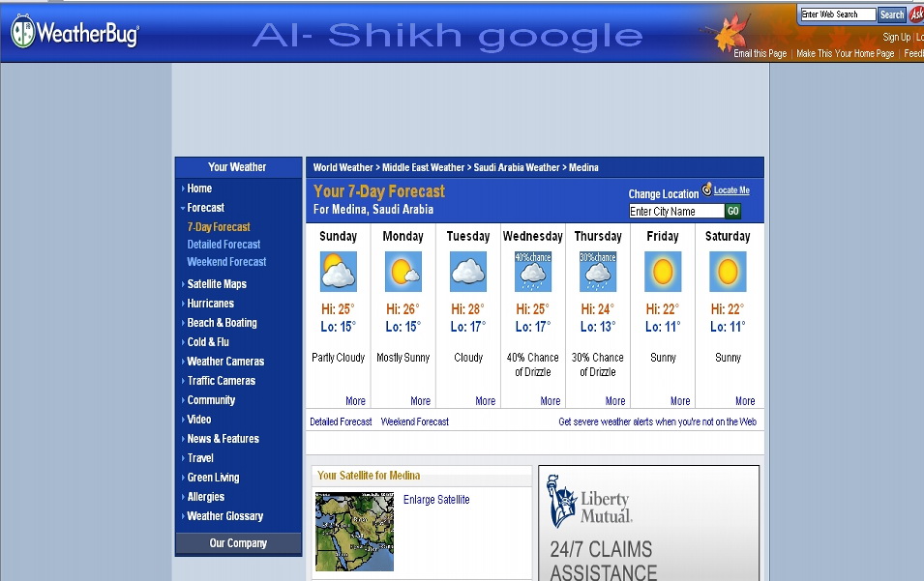The width and height of the screenshot is (924, 581).
Task: Click More under Friday forecast
Action: click(680, 401)
